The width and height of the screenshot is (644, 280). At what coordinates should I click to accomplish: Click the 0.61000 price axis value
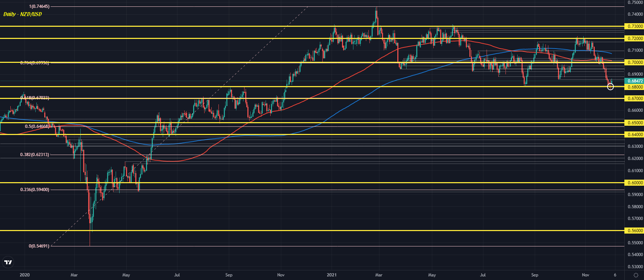(635, 171)
